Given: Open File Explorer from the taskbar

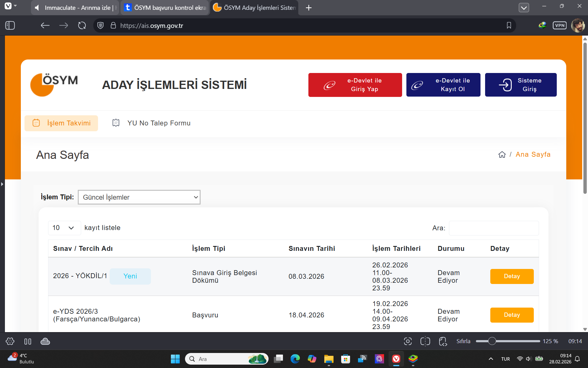Looking at the screenshot, I should pyautogui.click(x=329, y=359).
